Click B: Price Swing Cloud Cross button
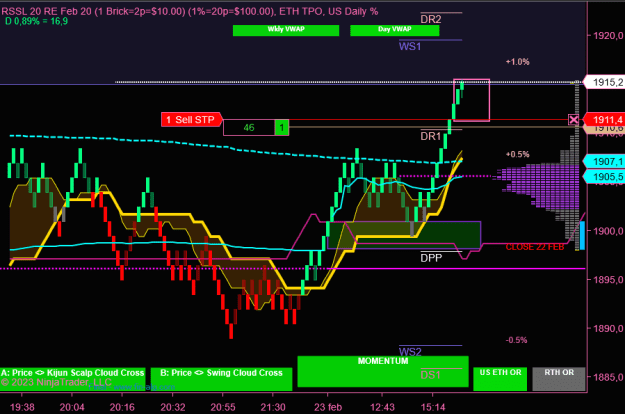The width and height of the screenshot is (625, 414). pos(221,379)
